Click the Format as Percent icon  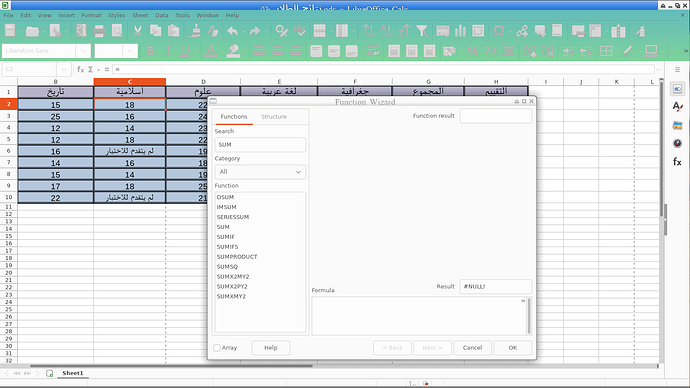click(x=473, y=51)
